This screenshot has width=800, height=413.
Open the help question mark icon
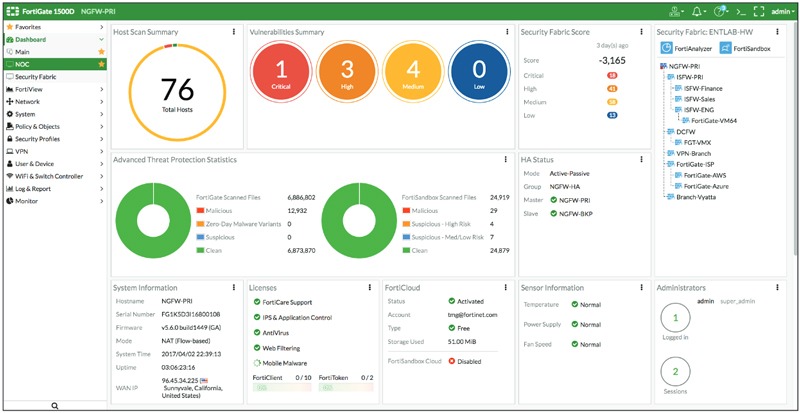pos(721,11)
